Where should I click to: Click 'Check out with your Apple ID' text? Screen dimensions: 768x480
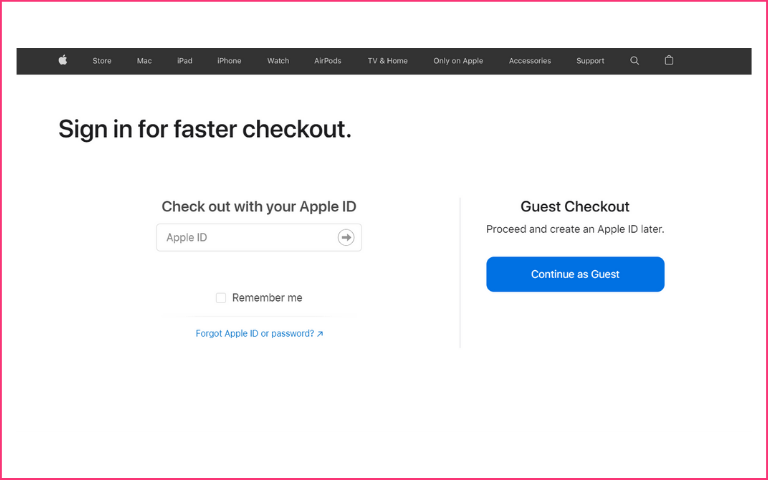259,207
